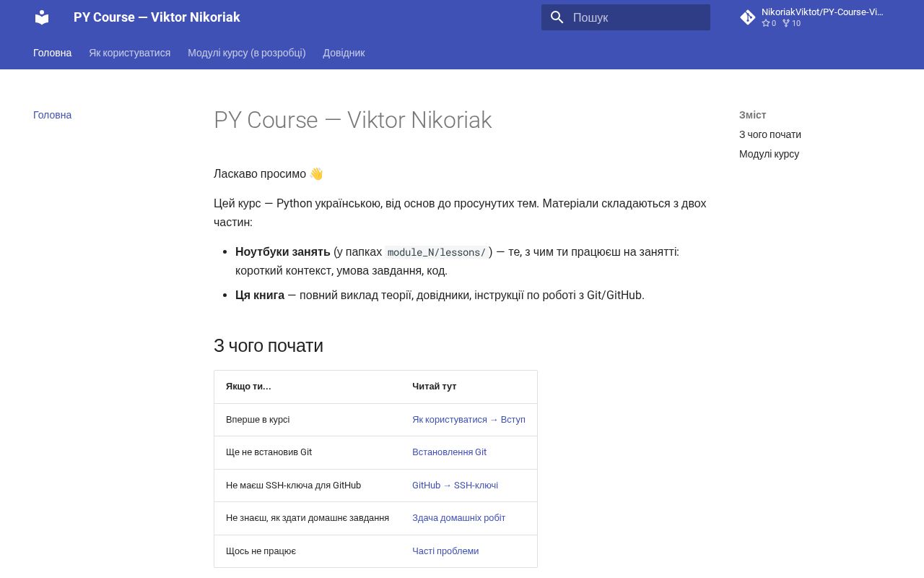Click the Зміст contents title

752,115
